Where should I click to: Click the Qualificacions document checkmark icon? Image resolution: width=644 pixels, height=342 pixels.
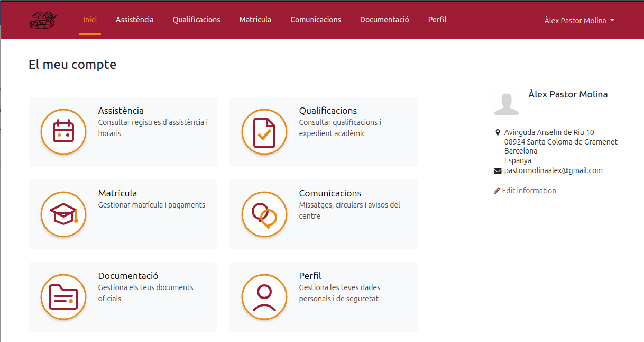(x=264, y=132)
